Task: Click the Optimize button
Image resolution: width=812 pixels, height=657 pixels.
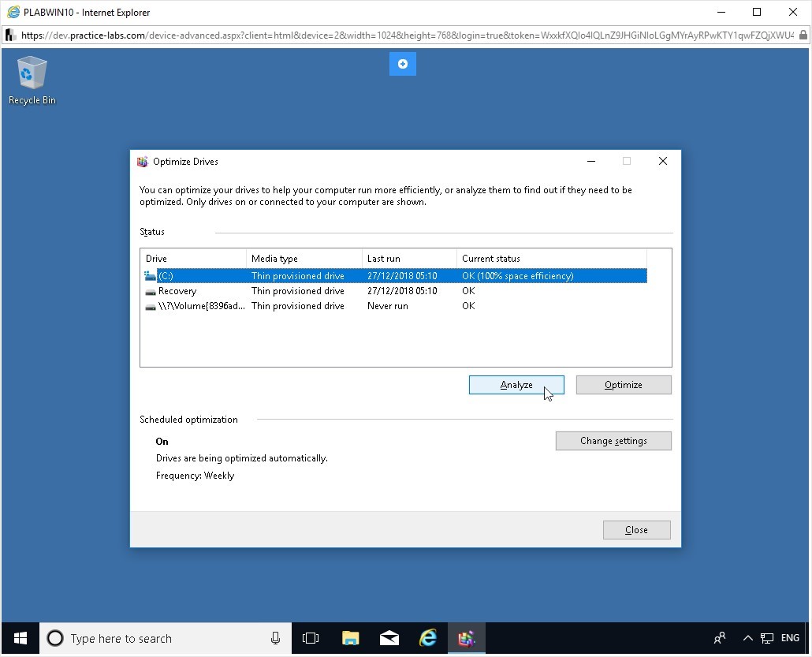Action: [x=624, y=385]
